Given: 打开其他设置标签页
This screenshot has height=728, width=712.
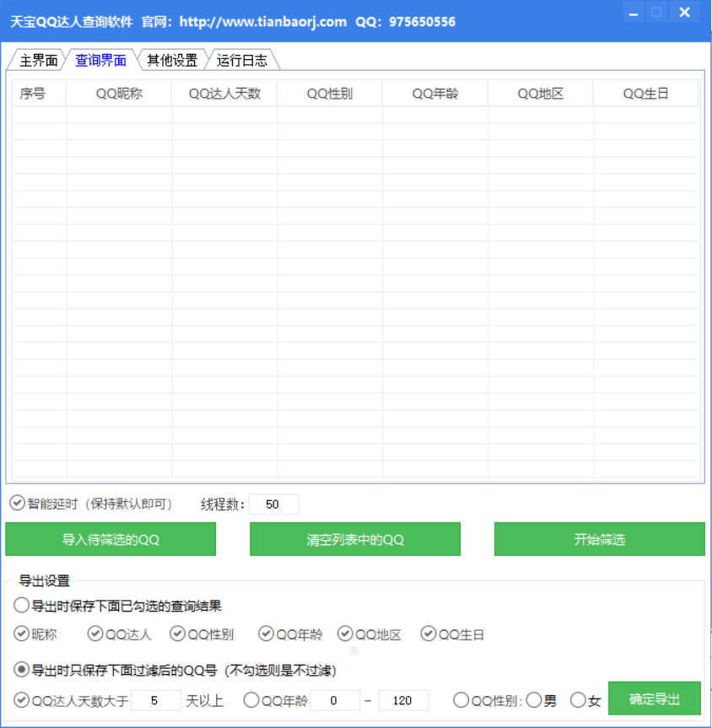Looking at the screenshot, I should point(172,60).
